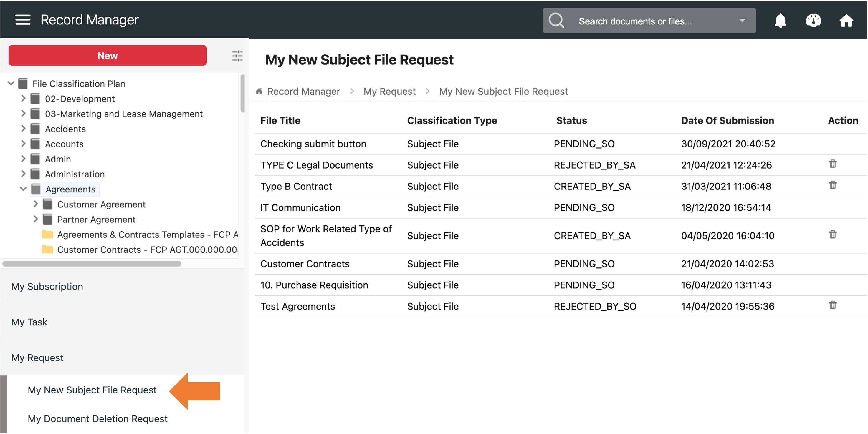Viewport: 868px width, 434px height.
Task: Click the Administration cabinet icon
Action: (x=35, y=174)
